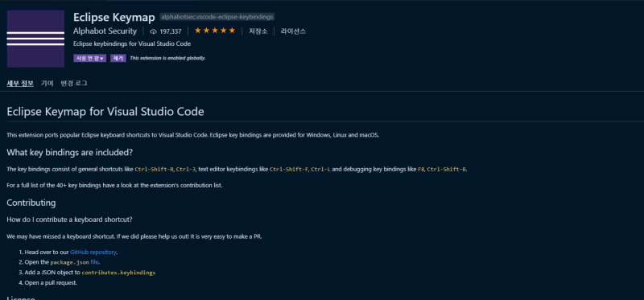This screenshot has width=644, height=300.
Task: Switch to the 기여 contributions tab
Action: coord(47,84)
